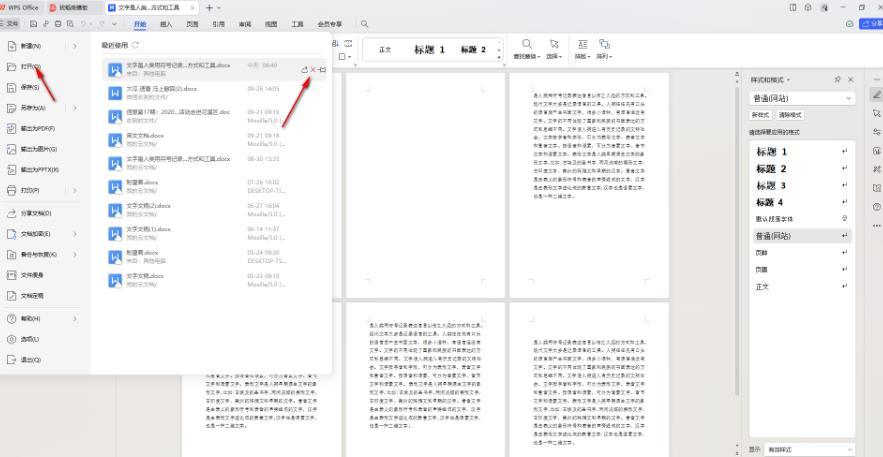Click the 新样式 new style button
Screen dimensions: 883x457
[760, 115]
